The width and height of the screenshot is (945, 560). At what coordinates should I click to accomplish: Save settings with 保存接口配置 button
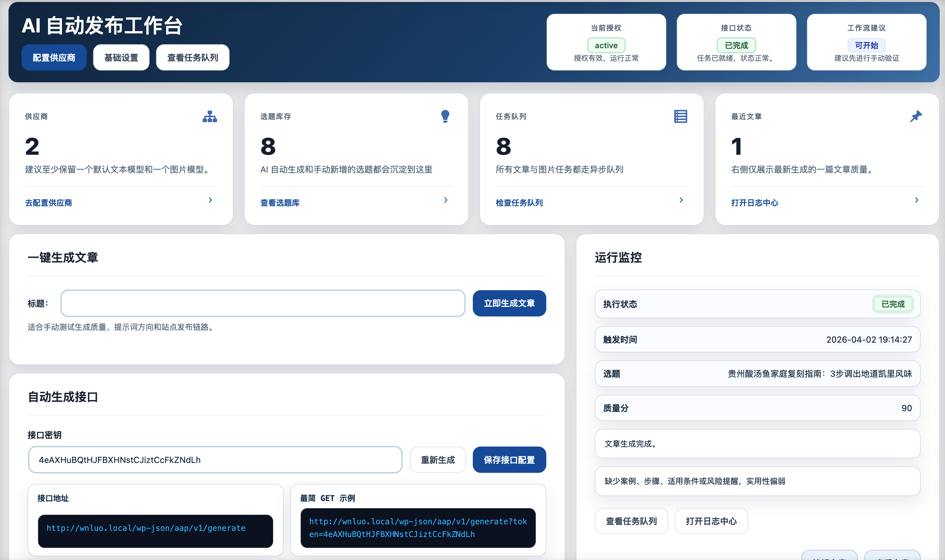509,460
